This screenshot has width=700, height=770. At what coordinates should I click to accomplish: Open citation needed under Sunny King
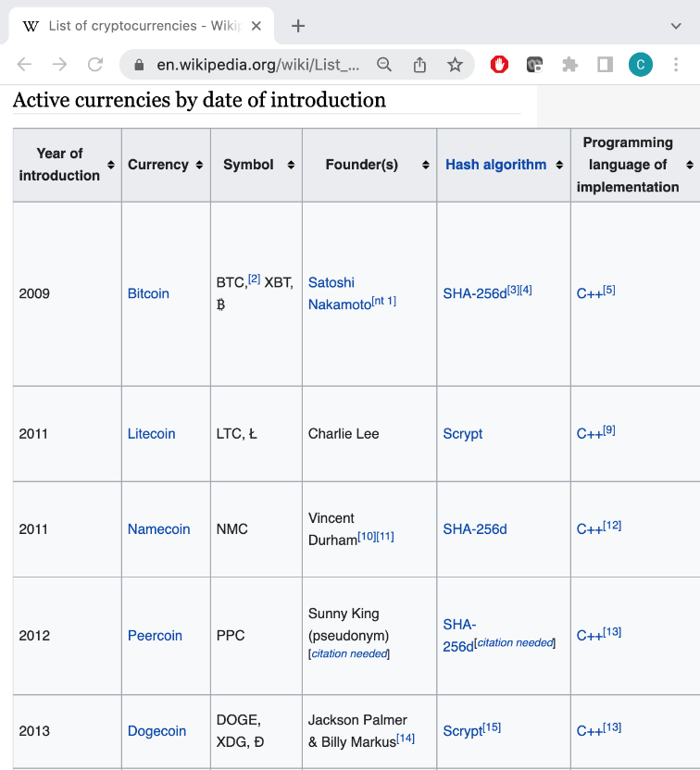click(x=349, y=653)
